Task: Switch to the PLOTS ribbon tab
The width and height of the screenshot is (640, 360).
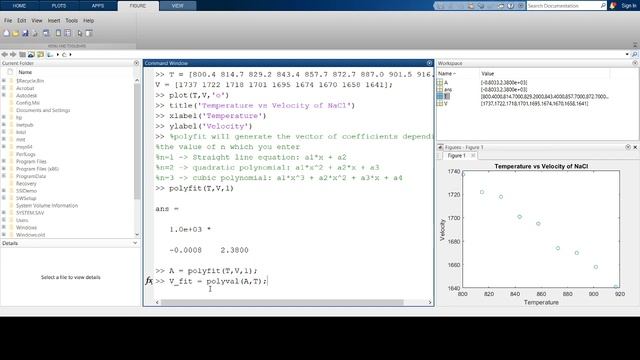Action: point(59,6)
